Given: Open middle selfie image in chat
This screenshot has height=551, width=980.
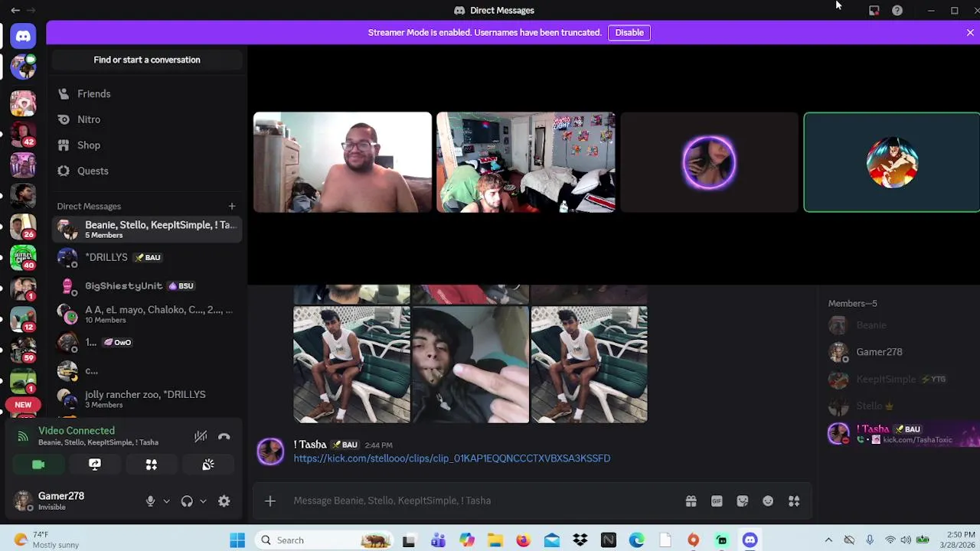Looking at the screenshot, I should tap(470, 365).
